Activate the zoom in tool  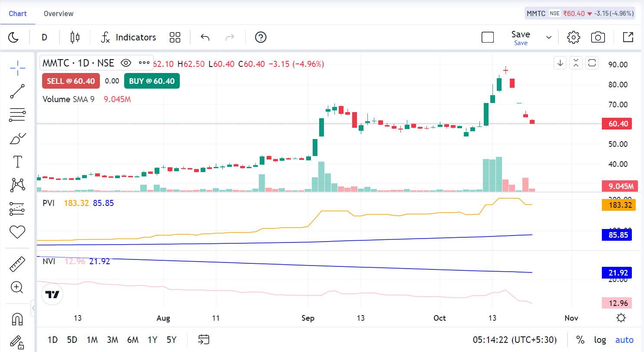[17, 287]
